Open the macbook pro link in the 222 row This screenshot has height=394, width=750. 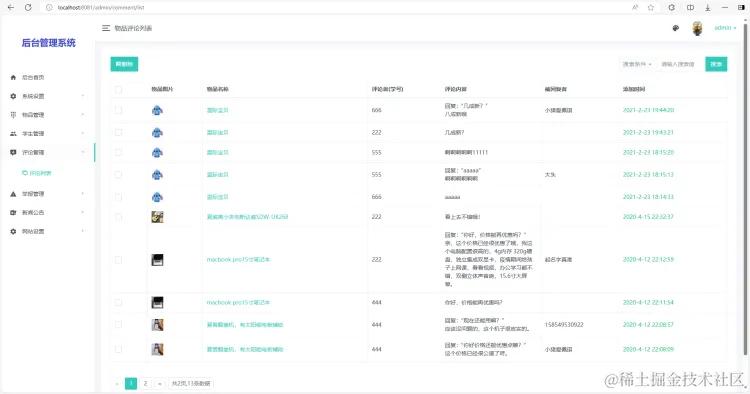[238, 260]
